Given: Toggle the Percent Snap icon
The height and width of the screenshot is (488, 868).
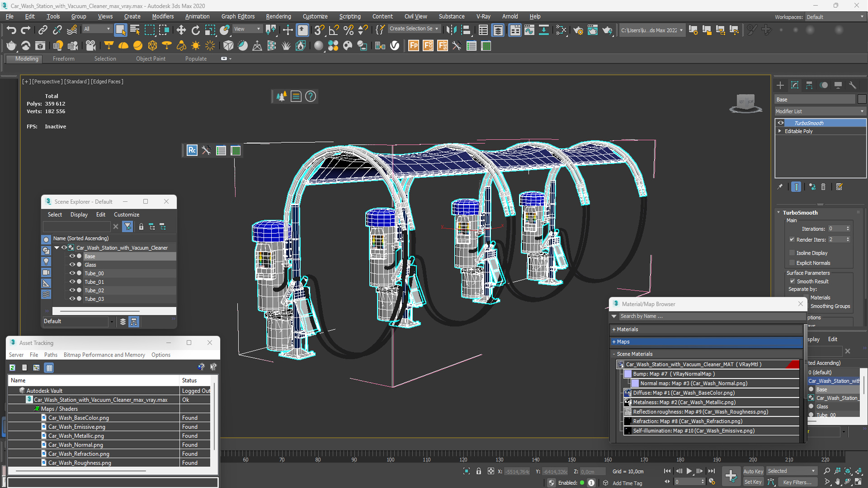Looking at the screenshot, I should (348, 30).
